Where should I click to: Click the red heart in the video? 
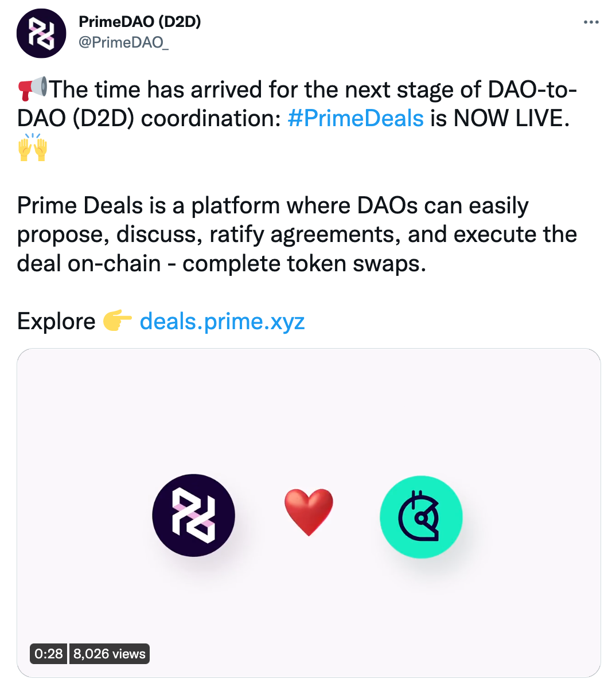click(x=309, y=512)
